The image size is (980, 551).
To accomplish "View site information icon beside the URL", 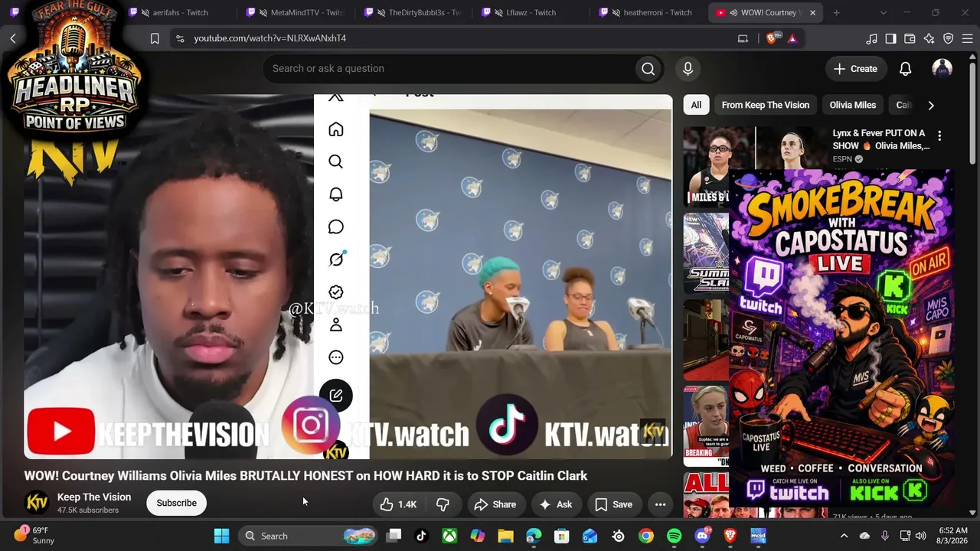I will pos(180,38).
